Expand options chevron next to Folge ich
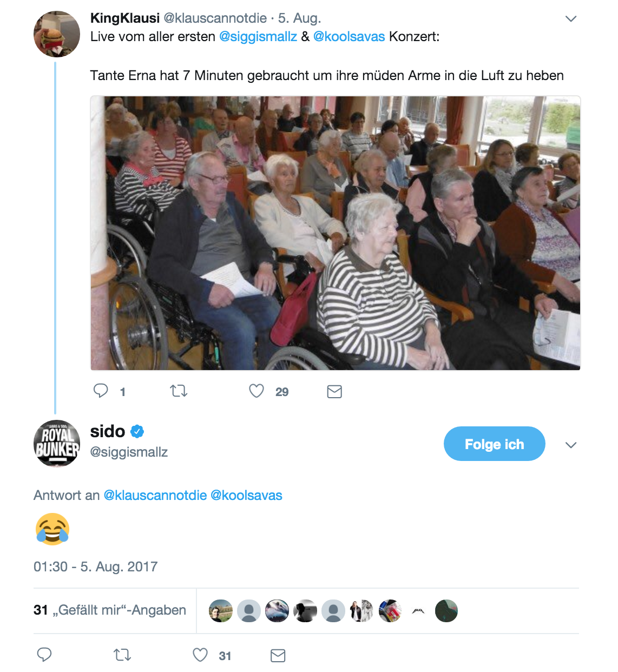This screenshot has width=618, height=672. click(x=571, y=445)
